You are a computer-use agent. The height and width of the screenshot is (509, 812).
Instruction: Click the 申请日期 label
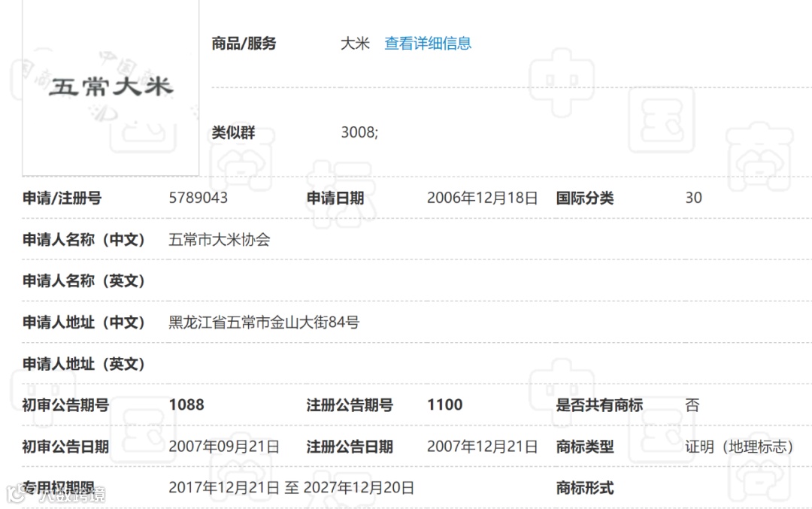coord(335,198)
